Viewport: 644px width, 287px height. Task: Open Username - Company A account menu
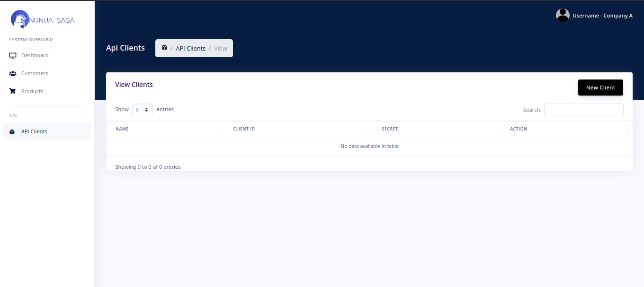point(602,16)
